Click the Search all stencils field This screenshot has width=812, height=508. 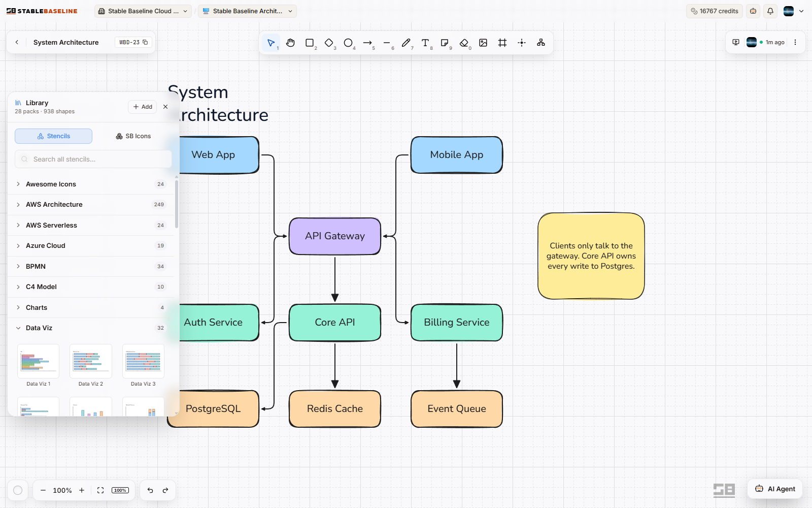(x=93, y=159)
